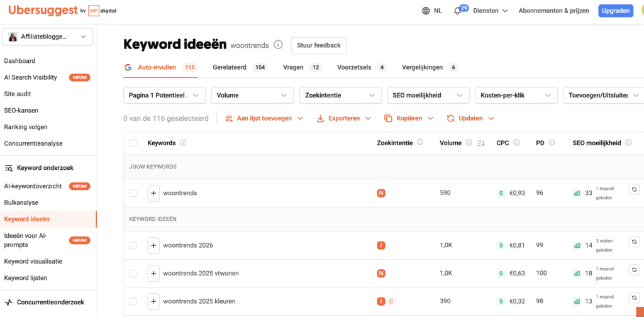Open the Affiliateblogger project selector
Screen dimensions: 644x317
pyautogui.click(x=48, y=37)
